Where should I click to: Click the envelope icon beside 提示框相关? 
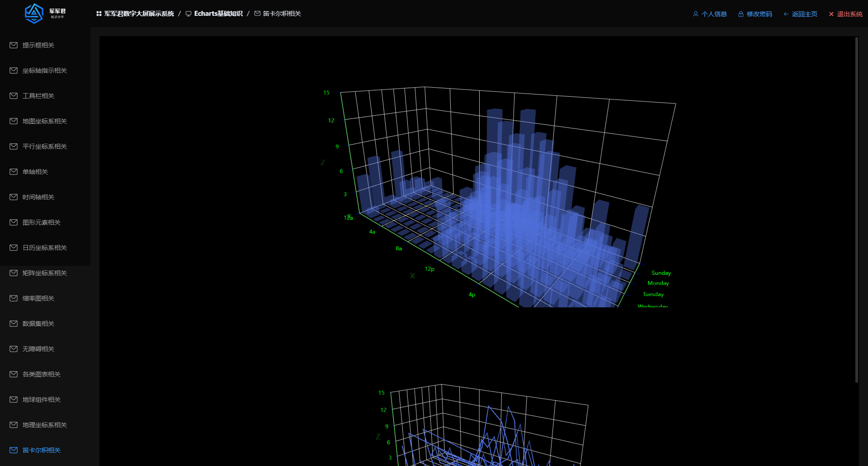[14, 45]
